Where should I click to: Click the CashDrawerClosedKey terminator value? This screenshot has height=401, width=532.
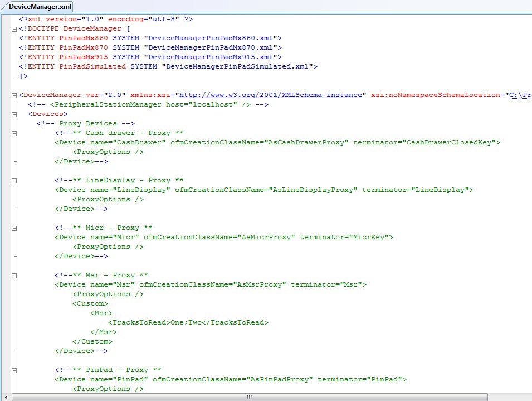coord(451,142)
